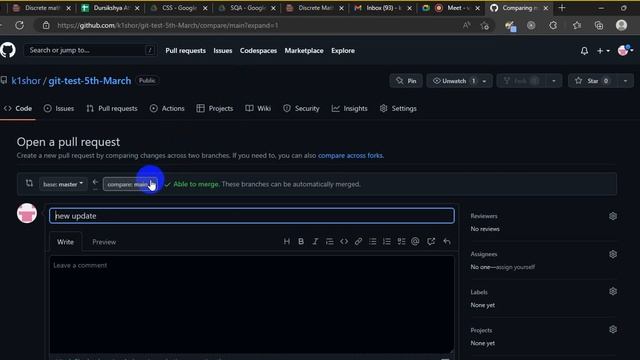Toggle italic formatting in comment toolbar
640x360 pixels.
[x=315, y=242]
